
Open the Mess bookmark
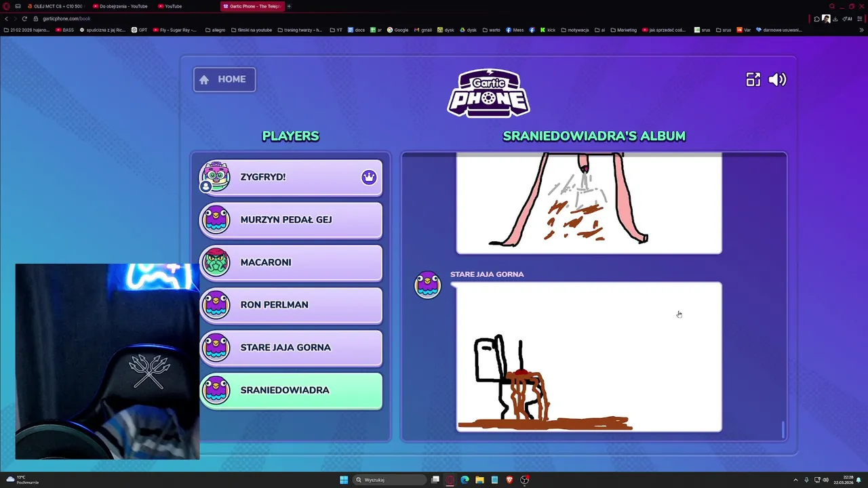coord(515,30)
